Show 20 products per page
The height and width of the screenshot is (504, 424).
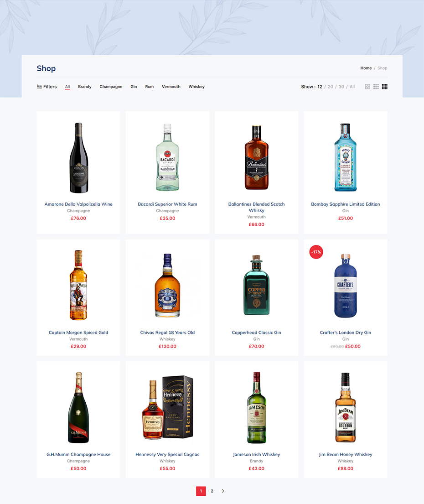(331, 87)
